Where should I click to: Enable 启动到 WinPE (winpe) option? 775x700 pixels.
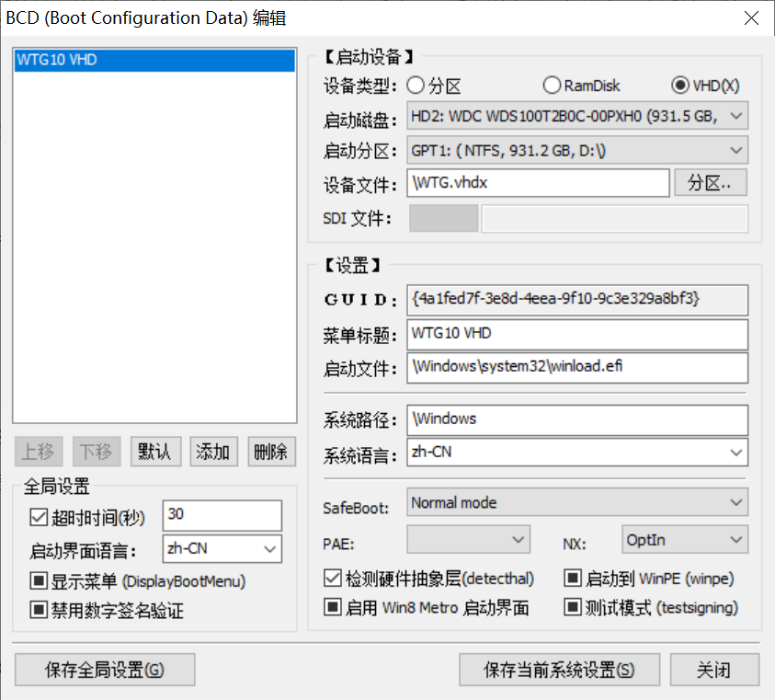click(x=573, y=579)
